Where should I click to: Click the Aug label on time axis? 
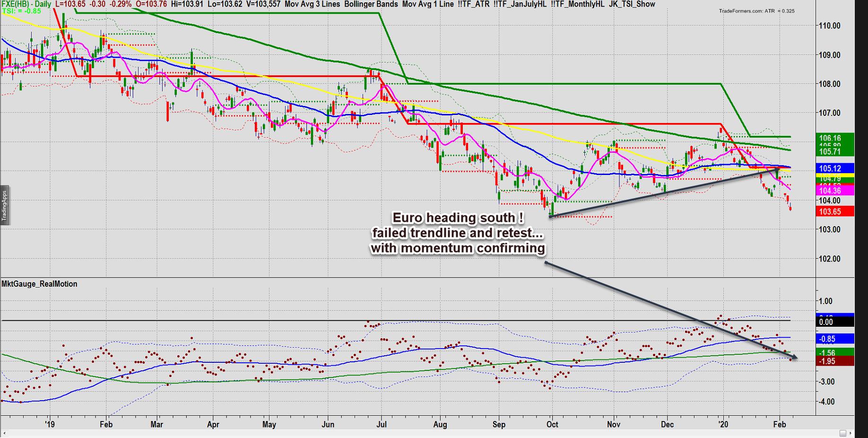(440, 424)
